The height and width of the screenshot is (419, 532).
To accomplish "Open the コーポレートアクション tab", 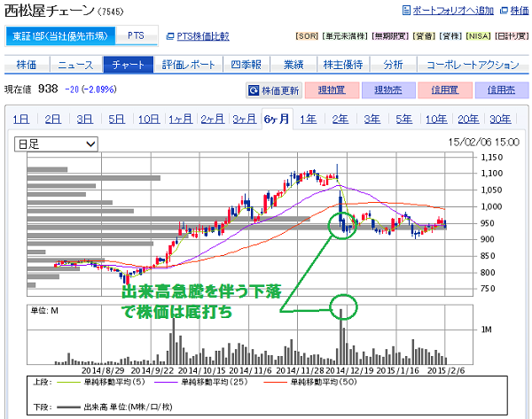I will 473,65.
